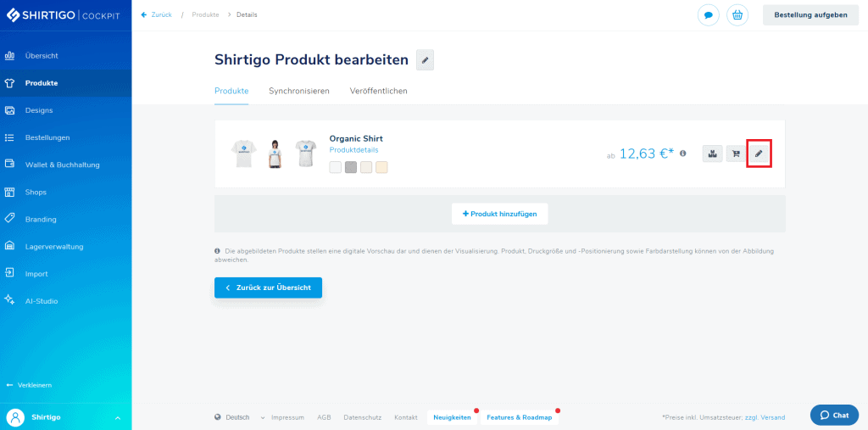Open the Produktdetails link
The width and height of the screenshot is (868, 430).
(353, 150)
